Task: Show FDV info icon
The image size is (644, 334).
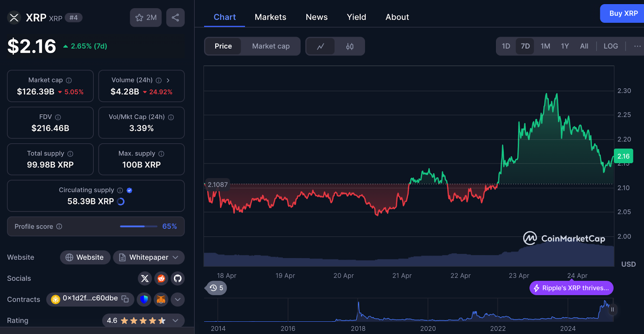Action: pos(58,117)
